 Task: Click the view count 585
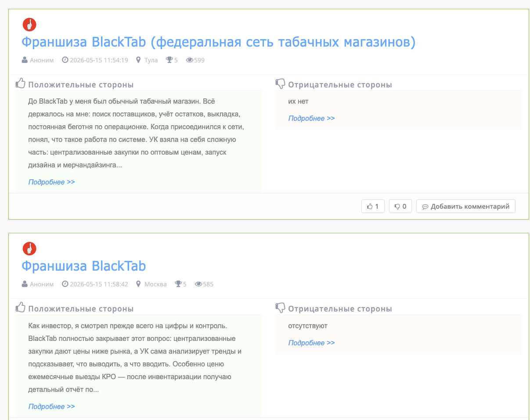(x=208, y=284)
